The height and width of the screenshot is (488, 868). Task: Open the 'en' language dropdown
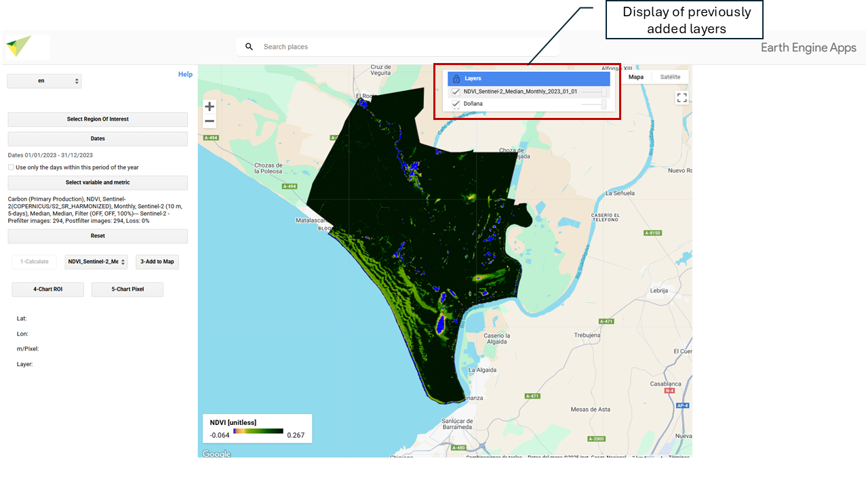pos(44,81)
